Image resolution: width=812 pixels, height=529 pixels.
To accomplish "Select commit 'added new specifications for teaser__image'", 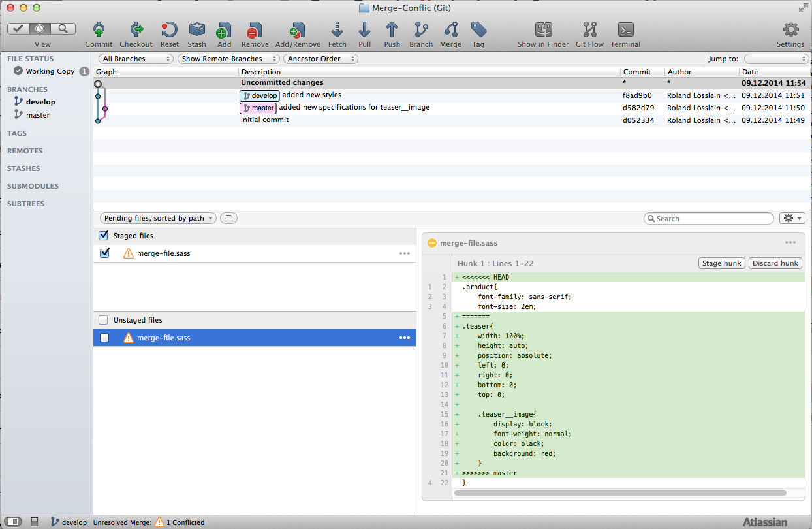I will 451,108.
